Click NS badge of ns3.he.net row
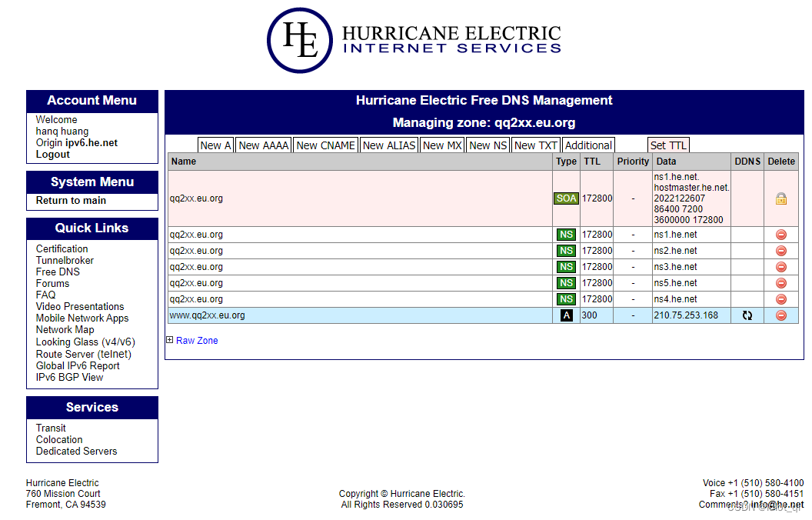812x520 pixels. (566, 267)
